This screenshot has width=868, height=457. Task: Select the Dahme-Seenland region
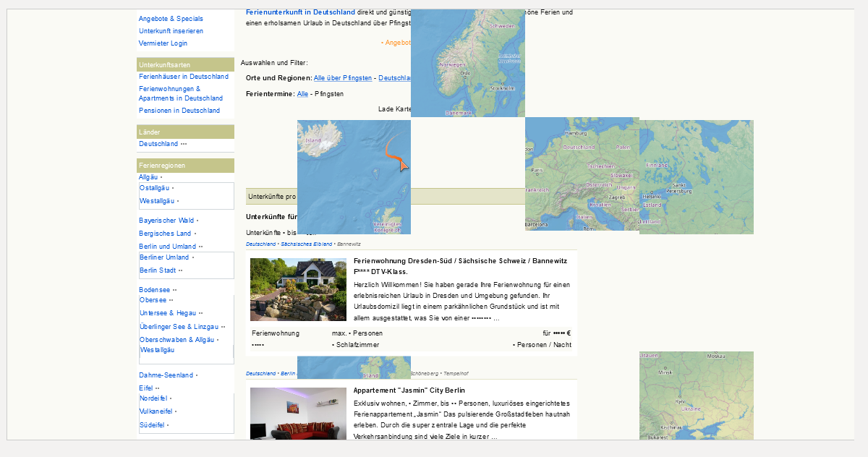coord(166,375)
